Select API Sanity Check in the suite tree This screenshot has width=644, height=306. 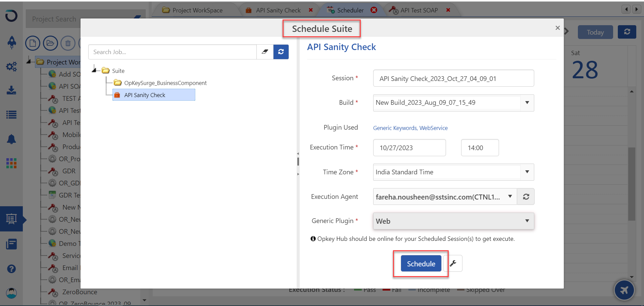(x=154, y=95)
